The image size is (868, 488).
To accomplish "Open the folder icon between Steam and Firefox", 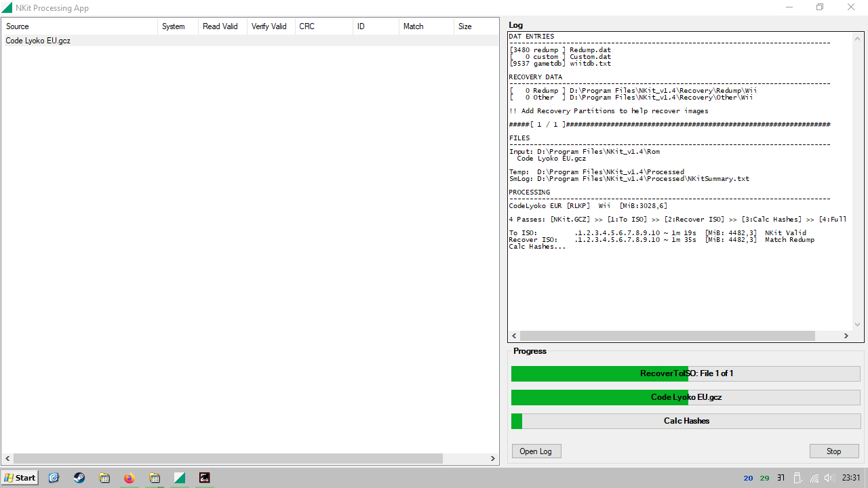I will click(104, 478).
